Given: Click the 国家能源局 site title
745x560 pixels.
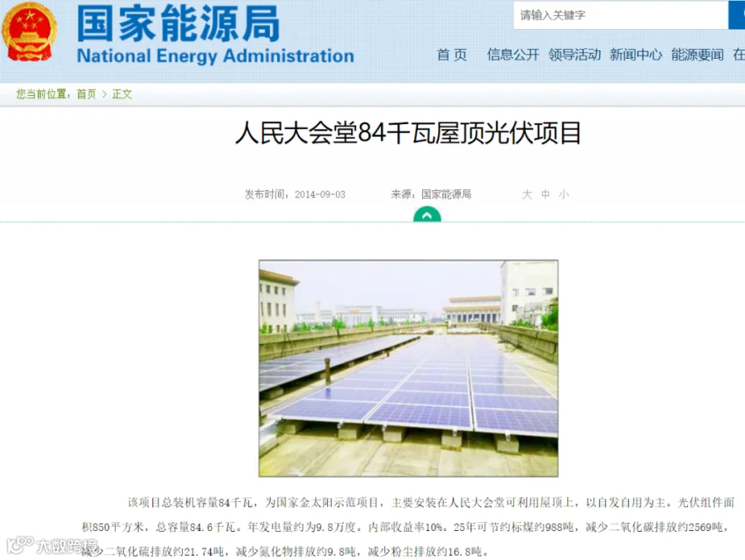Looking at the screenshot, I should pos(178,23).
